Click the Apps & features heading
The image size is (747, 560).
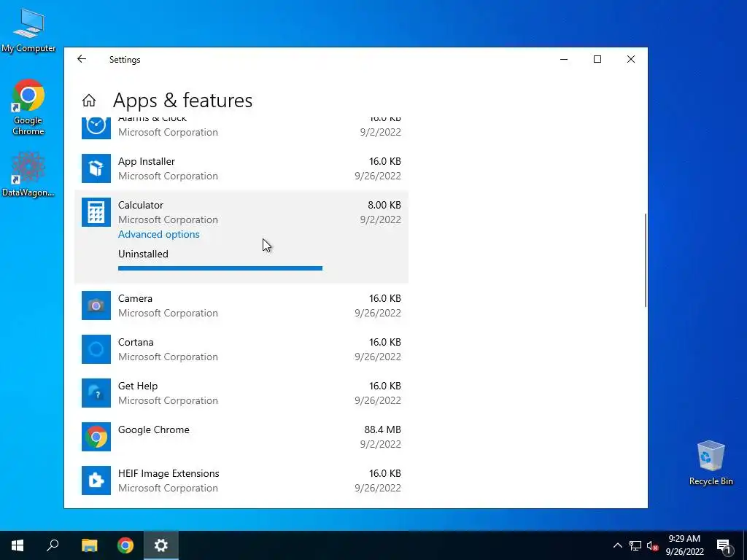(x=182, y=101)
